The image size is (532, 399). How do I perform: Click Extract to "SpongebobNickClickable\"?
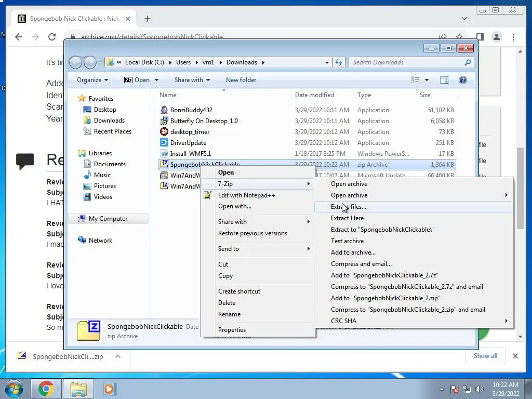click(x=413, y=229)
